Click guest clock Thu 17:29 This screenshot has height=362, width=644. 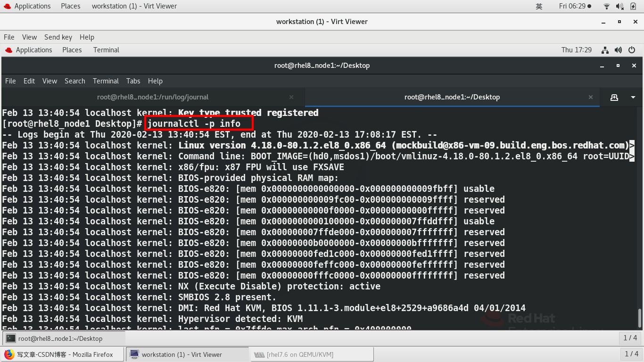(x=576, y=50)
